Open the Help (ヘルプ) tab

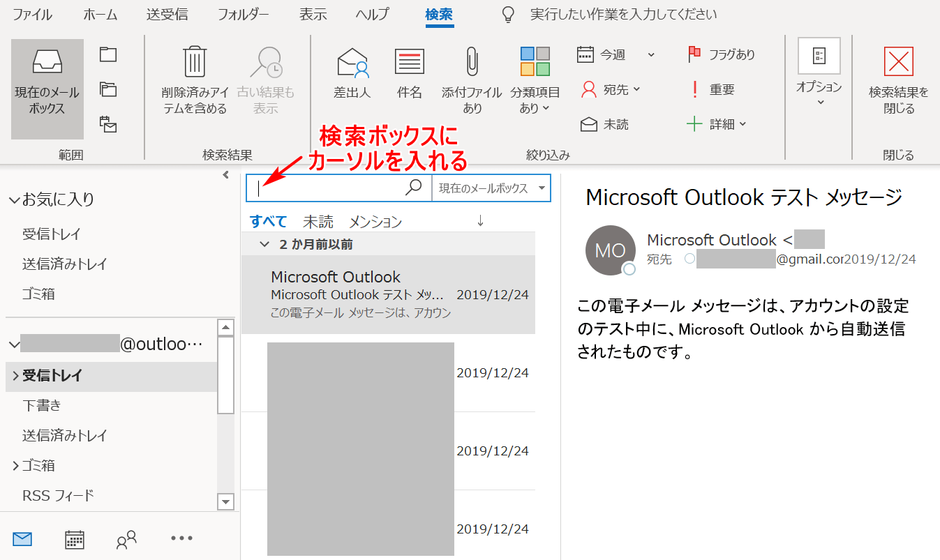pyautogui.click(x=373, y=15)
